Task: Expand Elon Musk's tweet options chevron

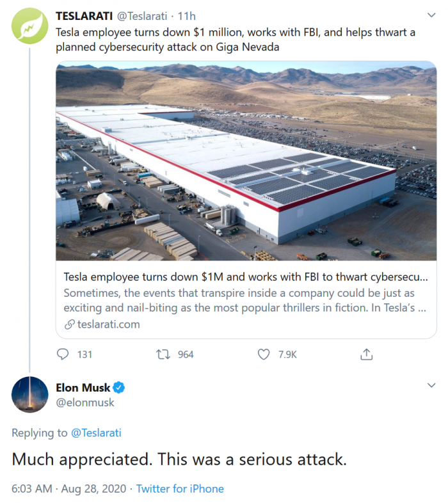Action: pyautogui.click(x=431, y=385)
